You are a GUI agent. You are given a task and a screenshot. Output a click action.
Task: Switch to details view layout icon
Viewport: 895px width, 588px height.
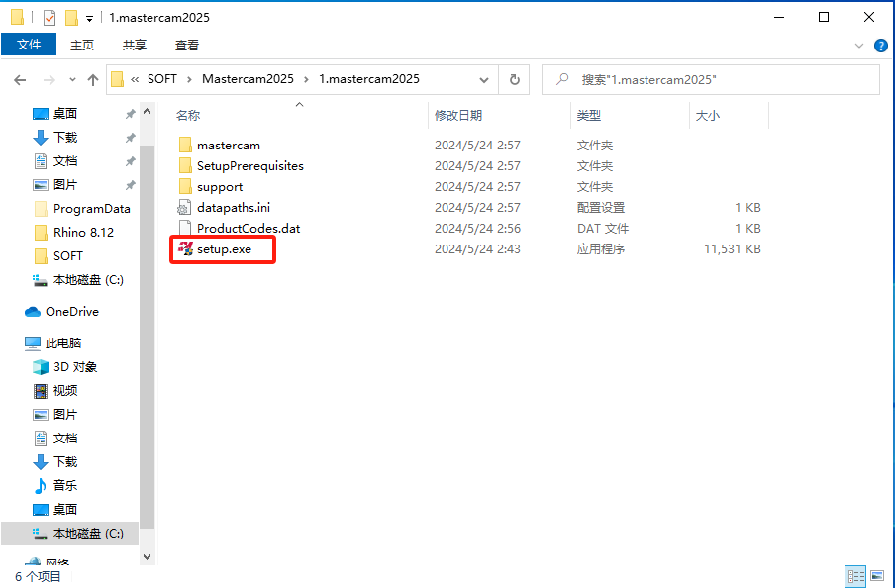coord(855,576)
